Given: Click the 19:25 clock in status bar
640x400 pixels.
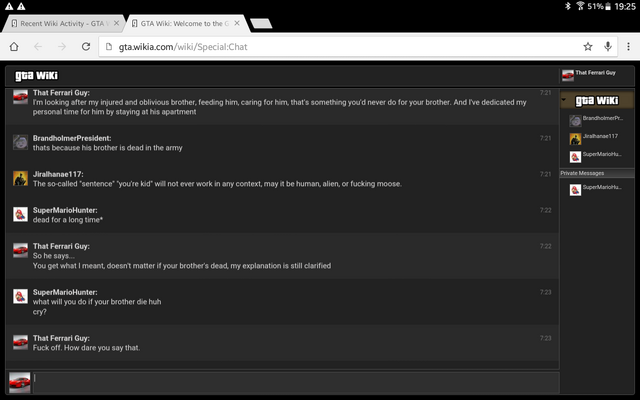Looking at the screenshot, I should 624,6.
